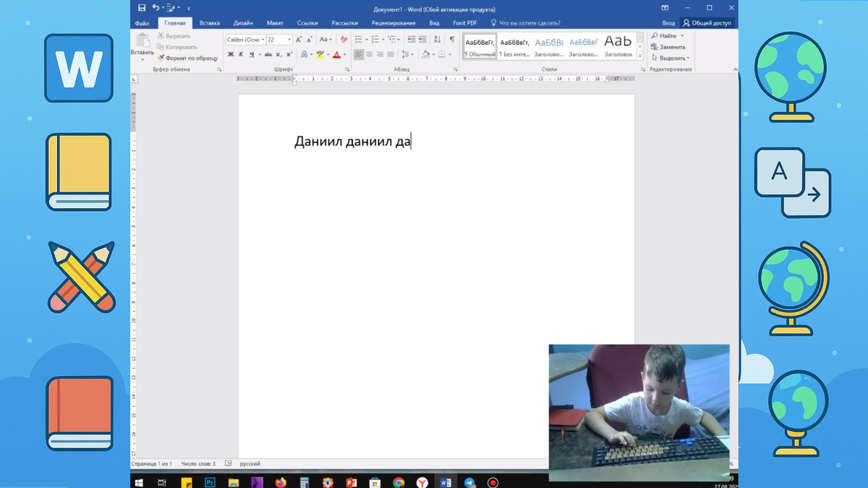Click the Text Effects outlined A icon

point(305,54)
